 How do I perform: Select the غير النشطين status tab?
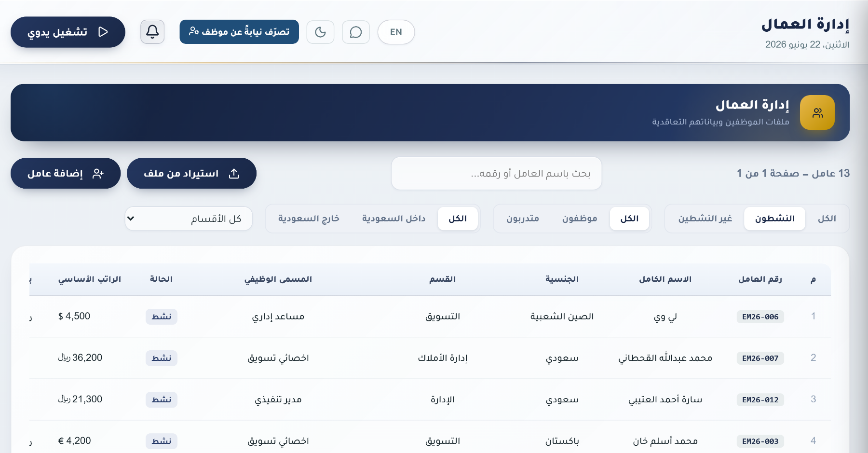(x=705, y=219)
